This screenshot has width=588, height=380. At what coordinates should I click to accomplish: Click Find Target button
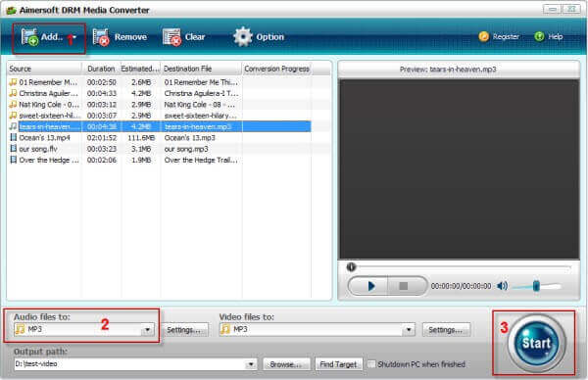click(x=339, y=364)
